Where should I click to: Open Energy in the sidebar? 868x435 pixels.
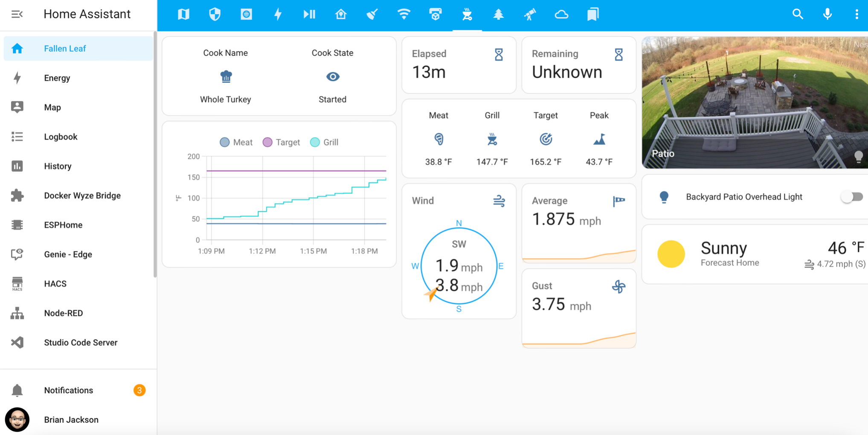pos(57,78)
